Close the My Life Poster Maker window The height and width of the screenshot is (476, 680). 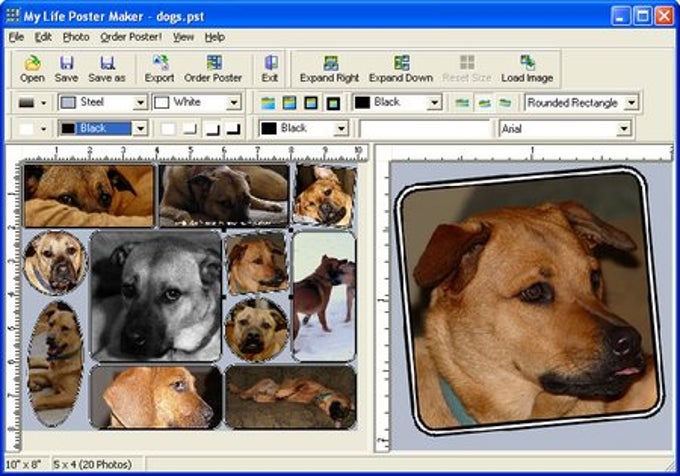pos(664,16)
